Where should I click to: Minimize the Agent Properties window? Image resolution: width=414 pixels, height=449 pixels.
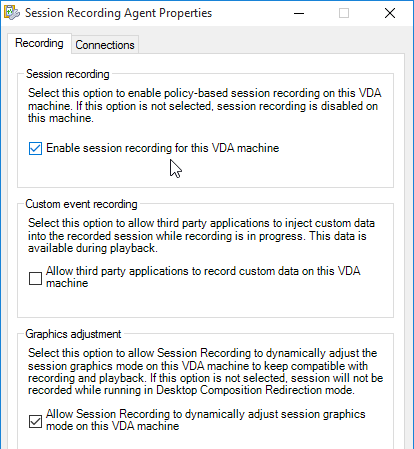(x=299, y=13)
